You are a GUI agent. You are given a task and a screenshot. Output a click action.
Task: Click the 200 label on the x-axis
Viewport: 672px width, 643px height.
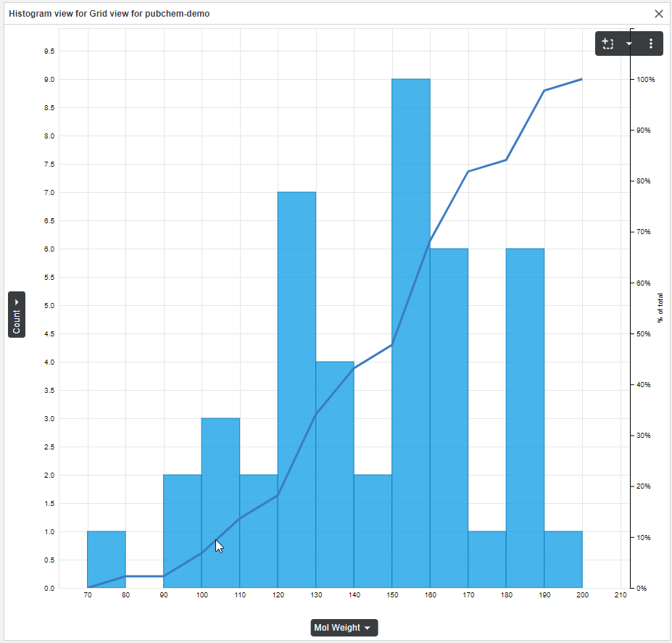tap(583, 595)
